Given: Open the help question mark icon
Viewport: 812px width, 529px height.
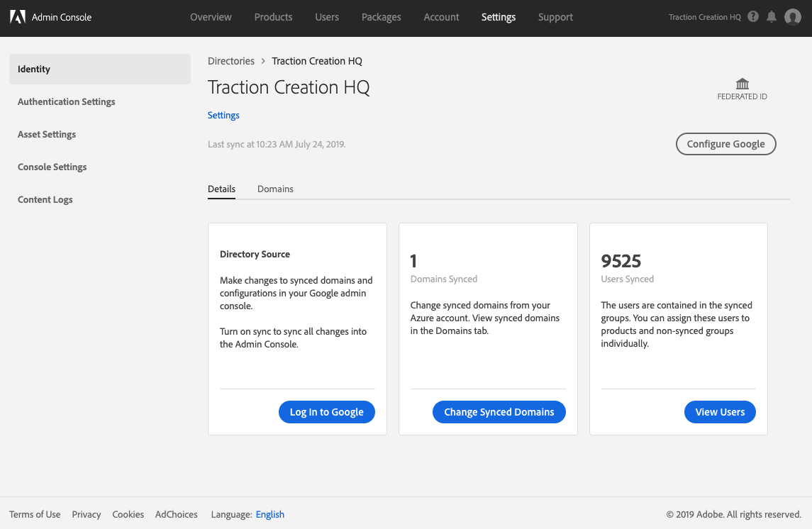Looking at the screenshot, I should 753,17.
